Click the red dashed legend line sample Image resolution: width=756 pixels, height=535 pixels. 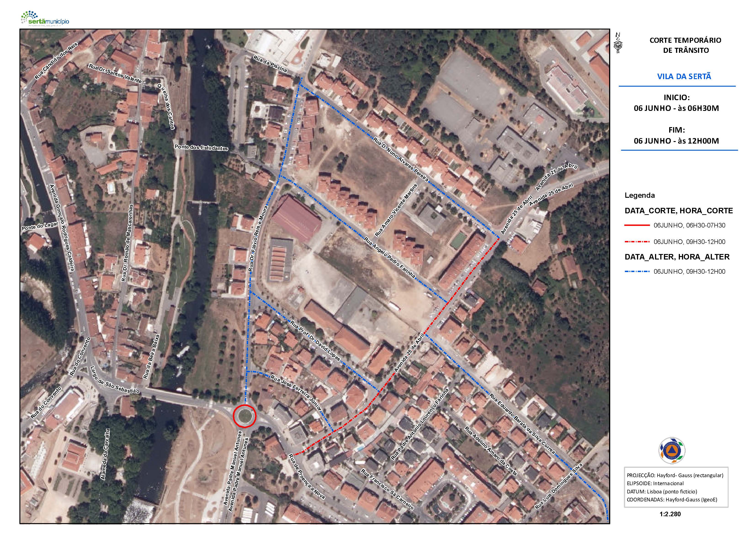[x=637, y=242]
